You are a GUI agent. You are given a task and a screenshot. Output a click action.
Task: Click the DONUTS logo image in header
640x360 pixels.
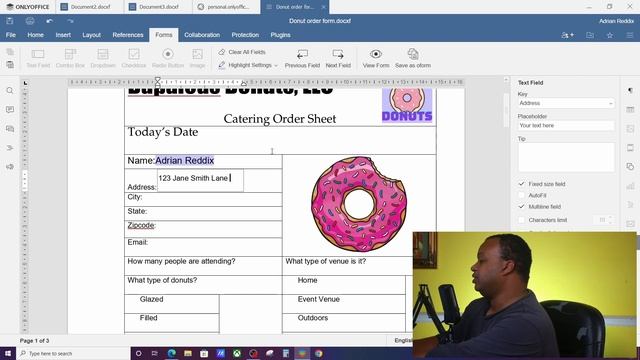pyautogui.click(x=407, y=105)
